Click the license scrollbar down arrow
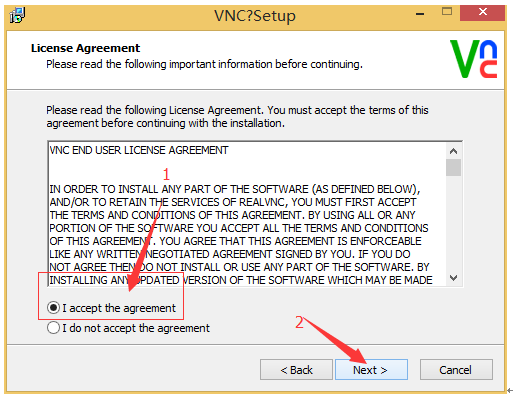 (x=453, y=278)
